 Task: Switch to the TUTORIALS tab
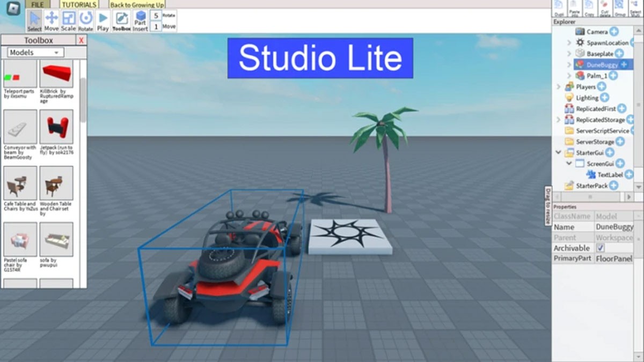click(78, 4)
